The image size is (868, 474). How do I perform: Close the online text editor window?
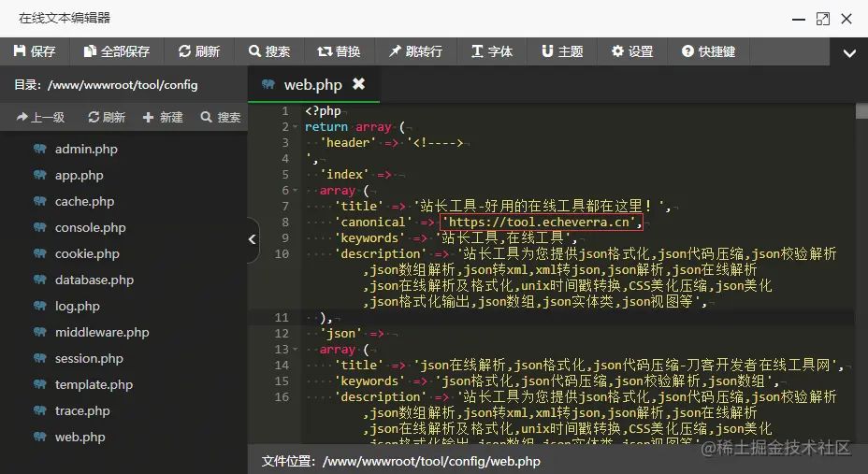click(x=846, y=20)
